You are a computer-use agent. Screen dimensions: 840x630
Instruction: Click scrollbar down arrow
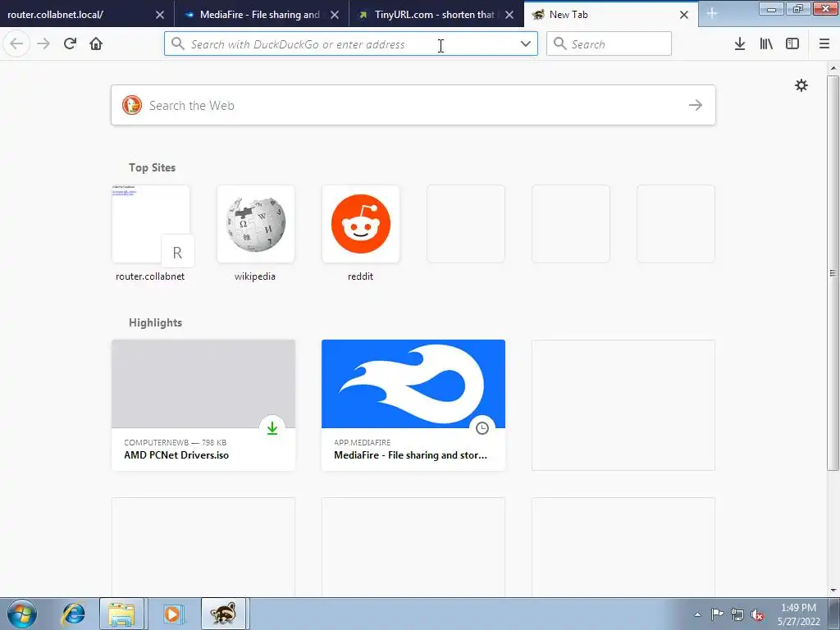[833, 591]
